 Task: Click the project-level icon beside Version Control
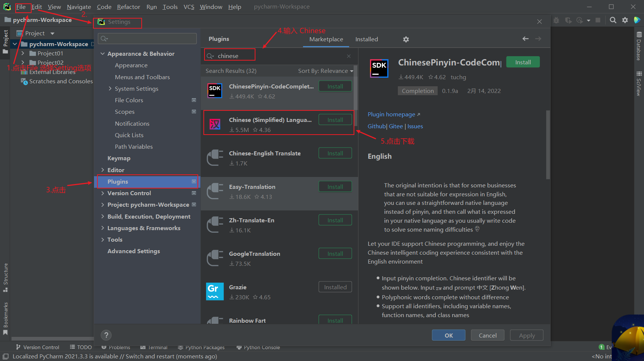(x=194, y=193)
